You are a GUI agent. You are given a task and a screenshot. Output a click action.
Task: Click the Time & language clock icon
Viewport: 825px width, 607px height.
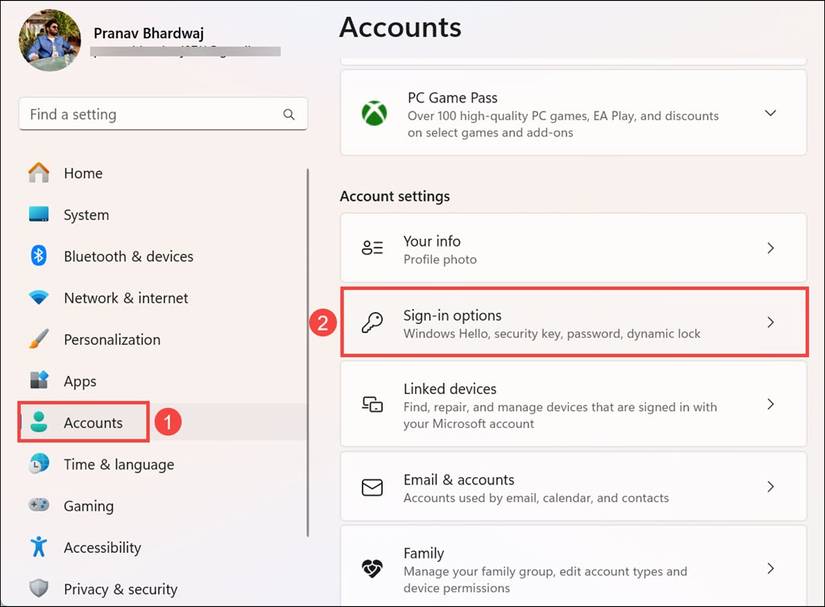point(38,463)
